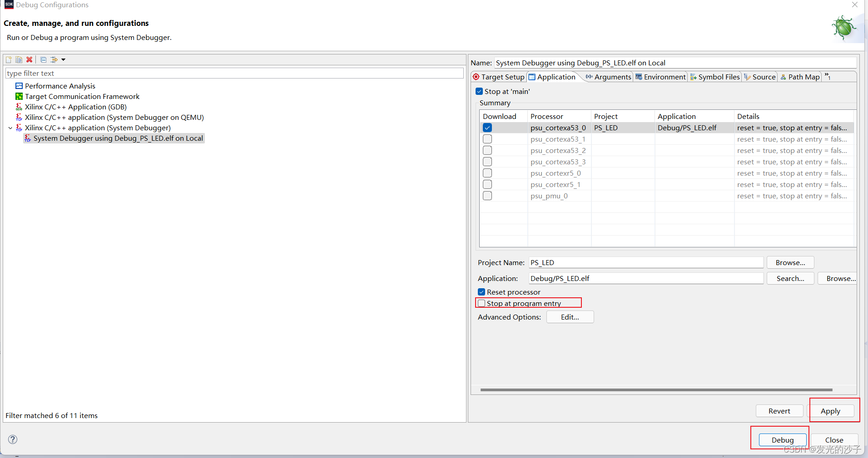This screenshot has height=458, width=868.
Task: Switch to Symbol Files tab
Action: [x=715, y=77]
